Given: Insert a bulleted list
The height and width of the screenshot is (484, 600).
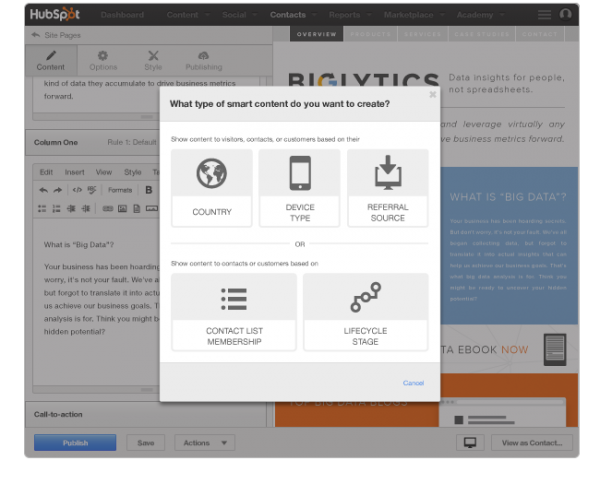Looking at the screenshot, I should [42, 209].
